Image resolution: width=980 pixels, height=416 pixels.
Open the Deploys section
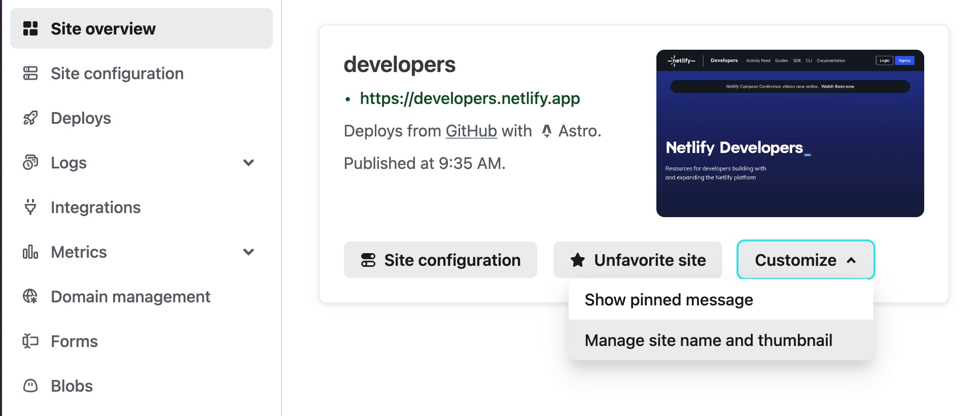pos(142,118)
